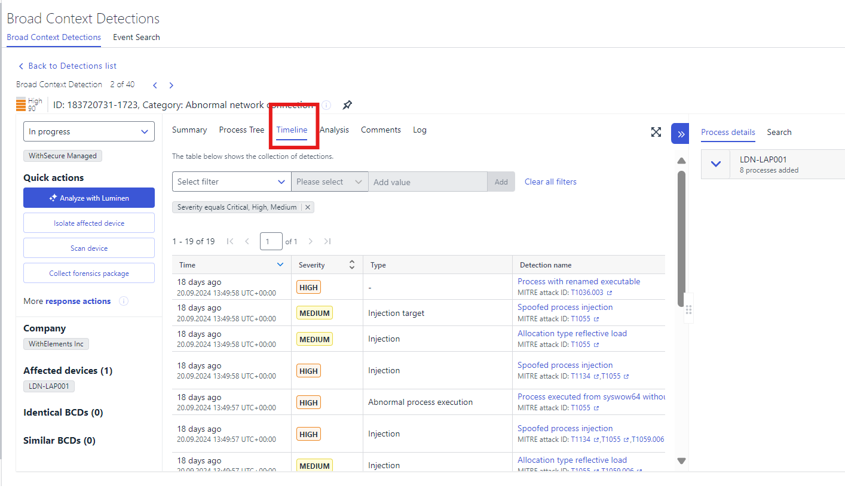Grab the panel splitter drag handle

point(688,309)
